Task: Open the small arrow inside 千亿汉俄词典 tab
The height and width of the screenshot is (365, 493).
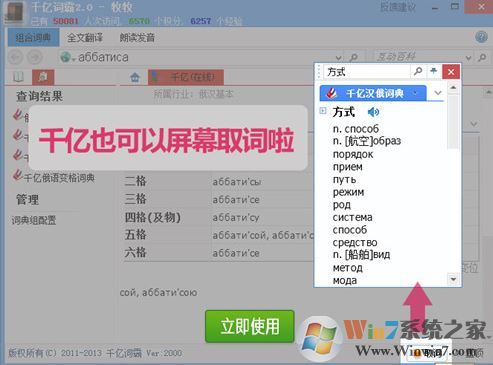Action: (415, 93)
